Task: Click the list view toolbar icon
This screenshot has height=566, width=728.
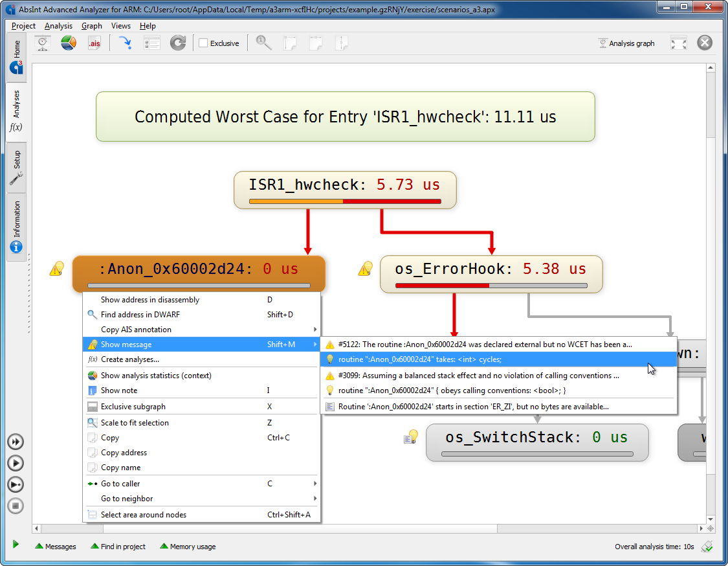Action: pyautogui.click(x=151, y=43)
